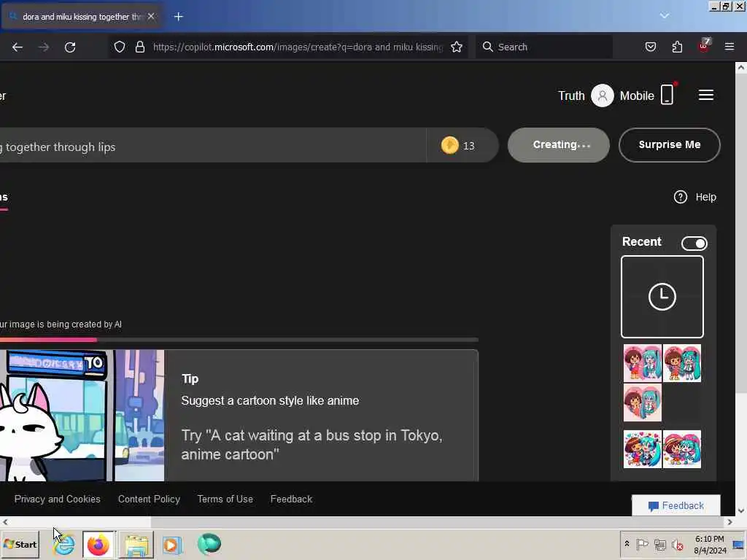This screenshot has height=560, width=747.
Task: Bookmark this page with the star icon
Action: pos(457,47)
